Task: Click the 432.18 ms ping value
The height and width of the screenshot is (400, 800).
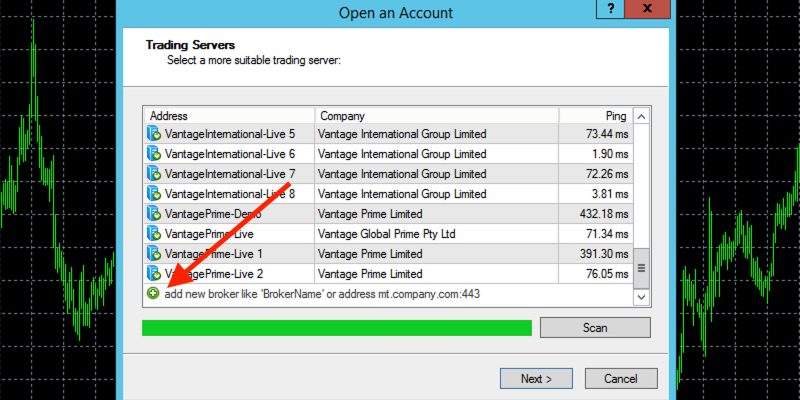Action: point(604,214)
